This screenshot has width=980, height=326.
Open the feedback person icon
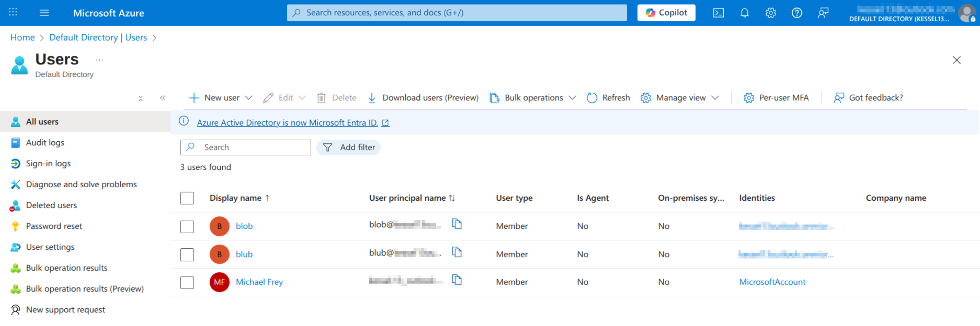(823, 12)
